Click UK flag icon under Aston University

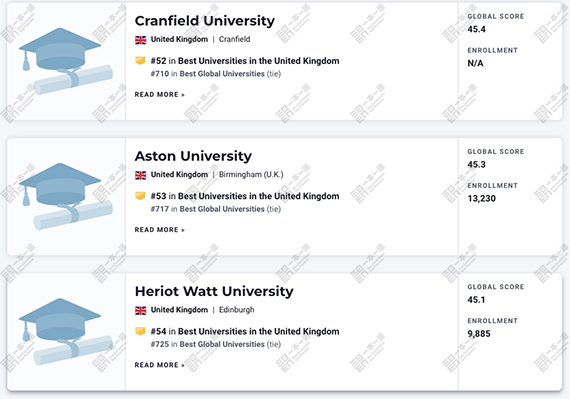[141, 175]
